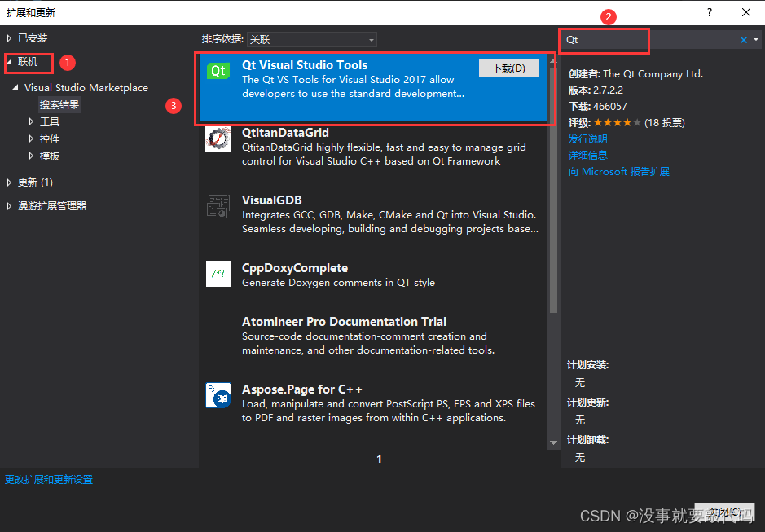Click the Aspose.Page for C++ icon
The height and width of the screenshot is (532, 765).
click(218, 395)
